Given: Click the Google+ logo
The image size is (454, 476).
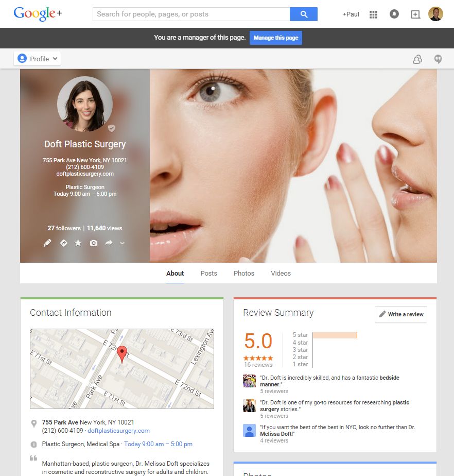Looking at the screenshot, I should (38, 14).
